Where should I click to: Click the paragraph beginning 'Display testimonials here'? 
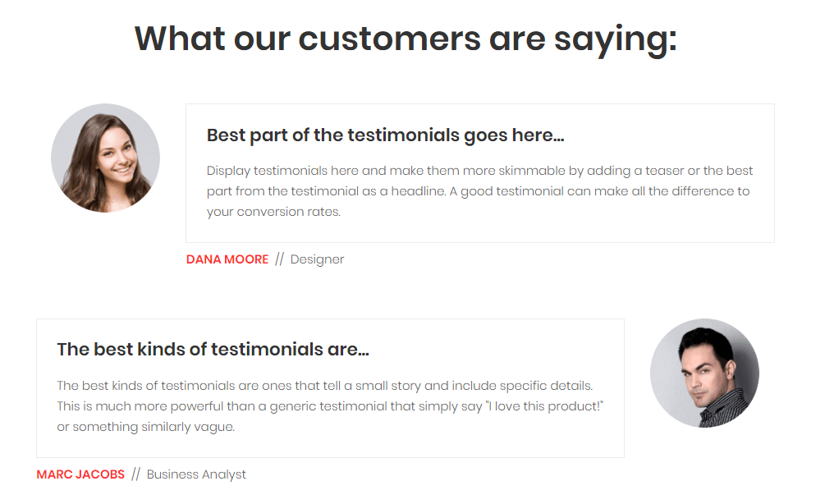point(480,191)
